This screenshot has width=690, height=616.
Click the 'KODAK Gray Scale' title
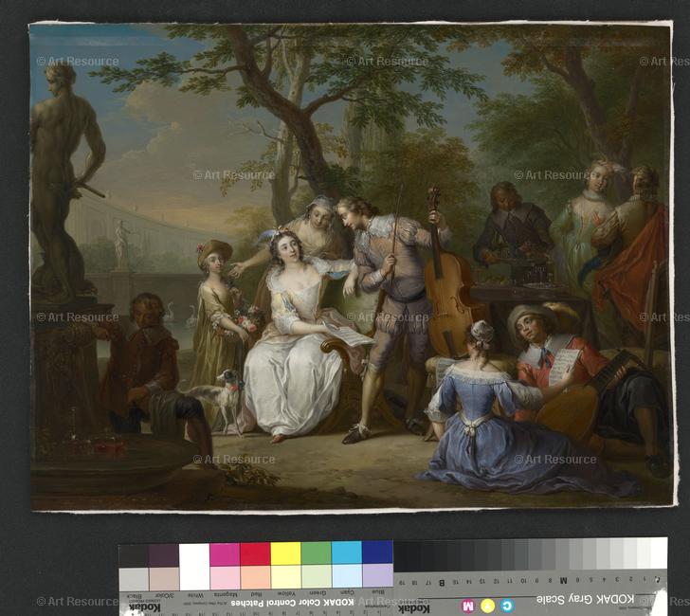(x=586, y=599)
